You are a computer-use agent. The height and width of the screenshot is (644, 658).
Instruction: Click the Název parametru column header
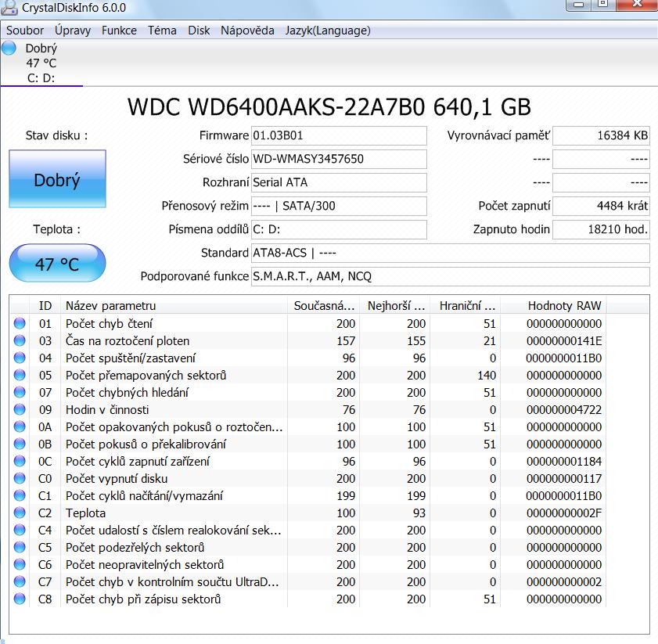[x=110, y=305]
